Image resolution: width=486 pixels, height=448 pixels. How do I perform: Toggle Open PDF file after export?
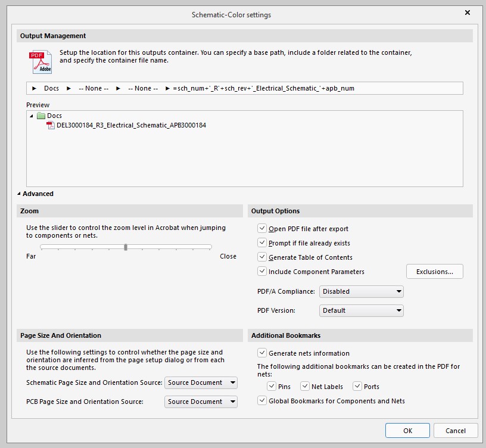262,229
